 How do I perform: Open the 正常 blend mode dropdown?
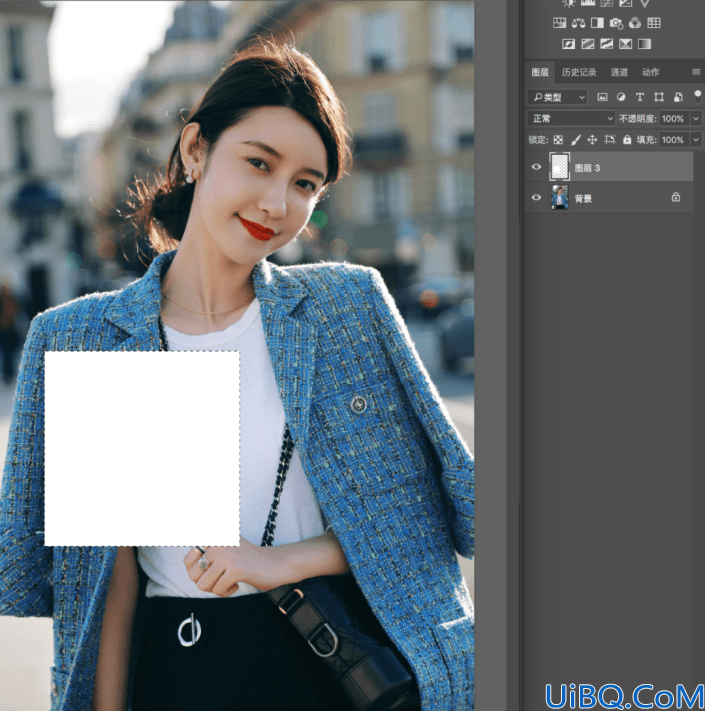coord(571,118)
